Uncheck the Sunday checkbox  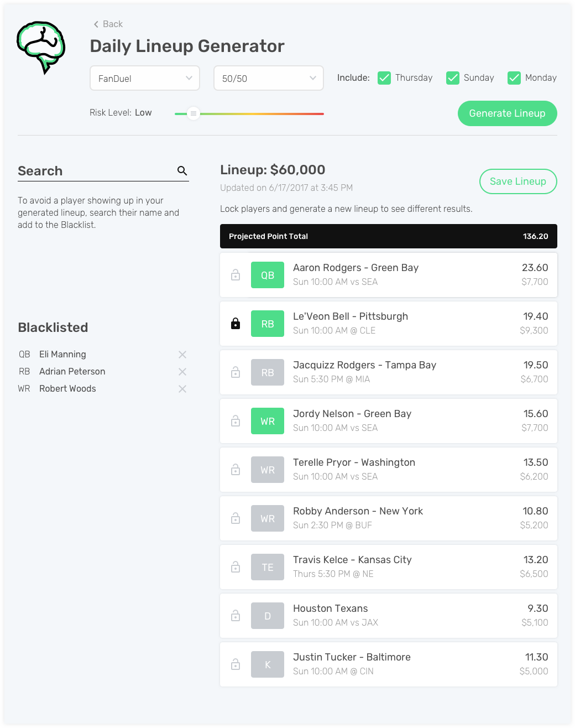(453, 78)
